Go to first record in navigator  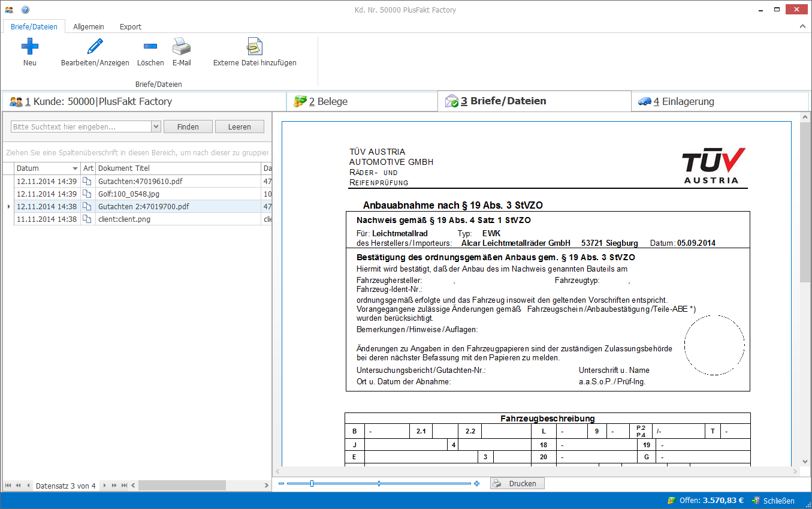[x=8, y=486]
